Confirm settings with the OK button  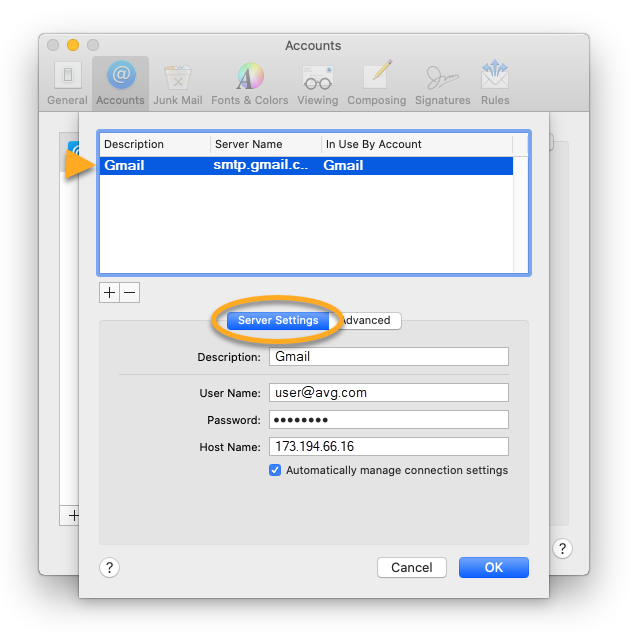point(494,568)
